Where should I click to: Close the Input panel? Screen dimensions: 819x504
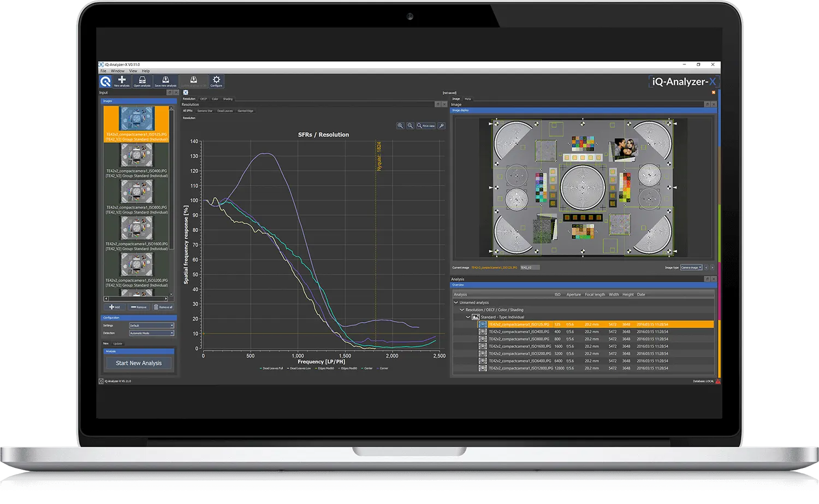pos(176,93)
